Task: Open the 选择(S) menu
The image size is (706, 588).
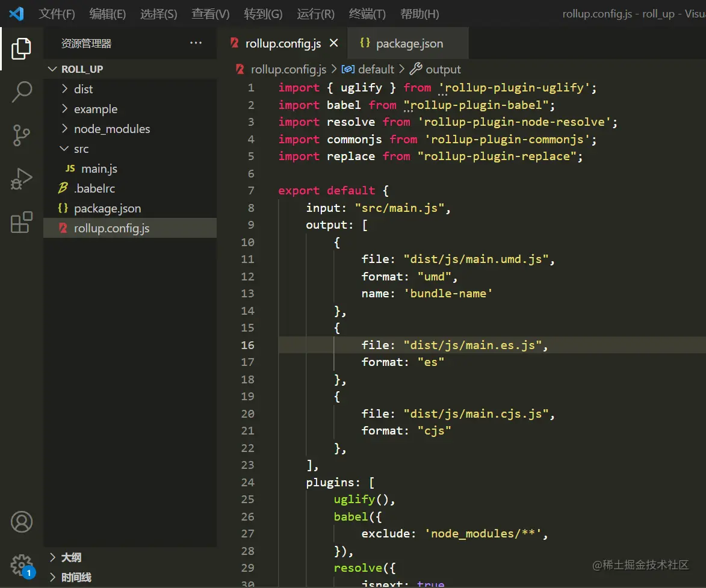Action: [158, 14]
